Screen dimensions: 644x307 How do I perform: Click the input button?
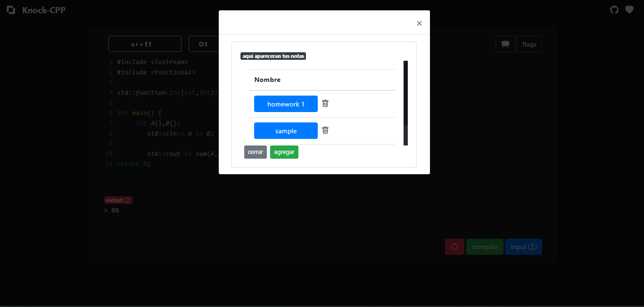pos(523,247)
